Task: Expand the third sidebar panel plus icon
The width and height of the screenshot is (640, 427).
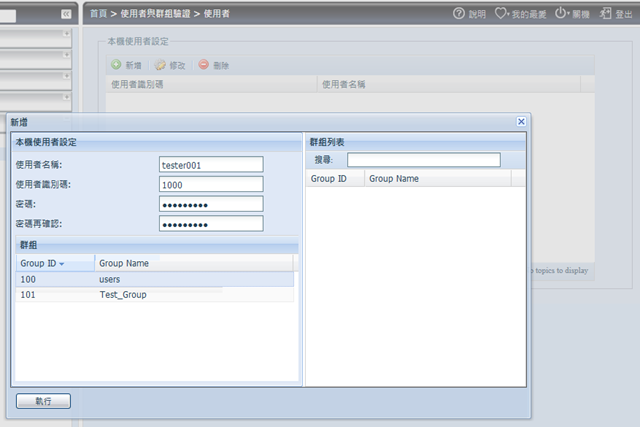Action: (66, 76)
